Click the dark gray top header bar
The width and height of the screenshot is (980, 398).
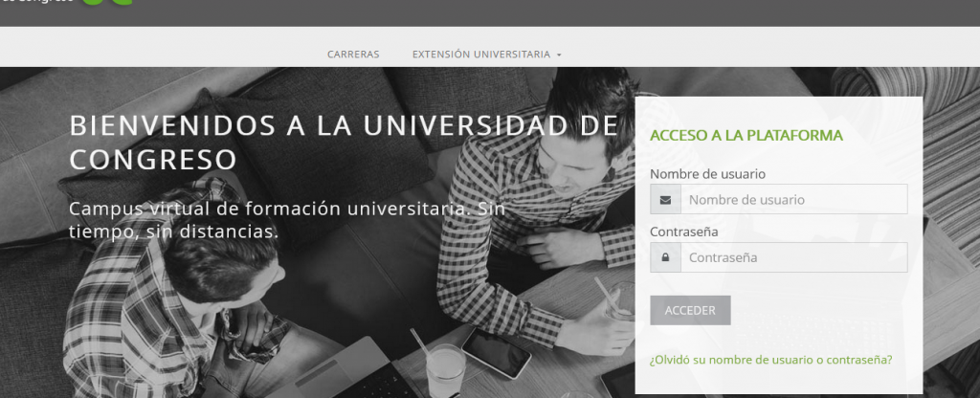[x=490, y=13]
